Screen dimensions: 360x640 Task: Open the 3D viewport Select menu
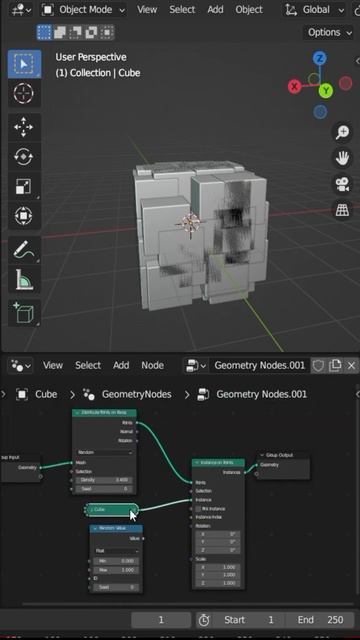[182, 10]
